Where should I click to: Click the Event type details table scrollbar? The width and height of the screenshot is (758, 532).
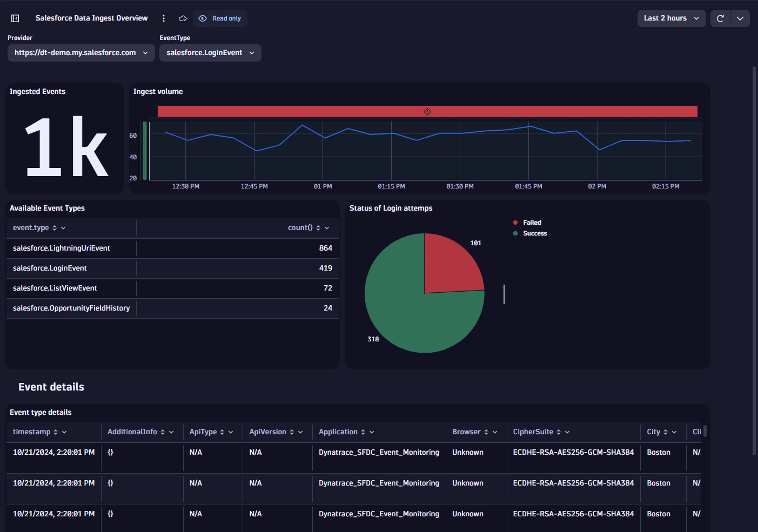[x=705, y=431]
